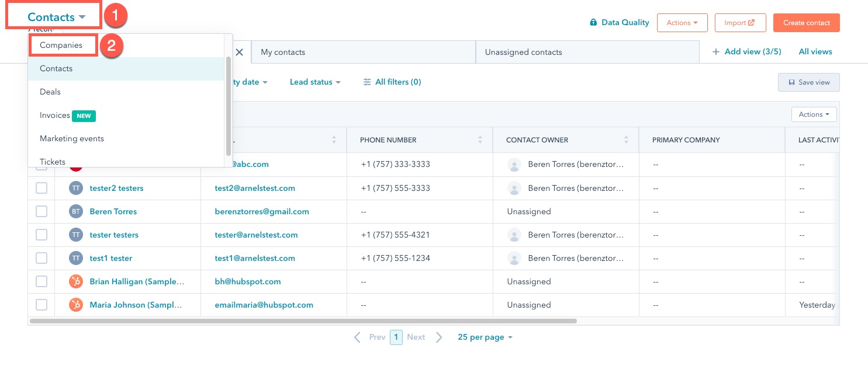Viewport: 868px width, 366px height.
Task: Choose Companies from the object menu
Action: click(61, 45)
